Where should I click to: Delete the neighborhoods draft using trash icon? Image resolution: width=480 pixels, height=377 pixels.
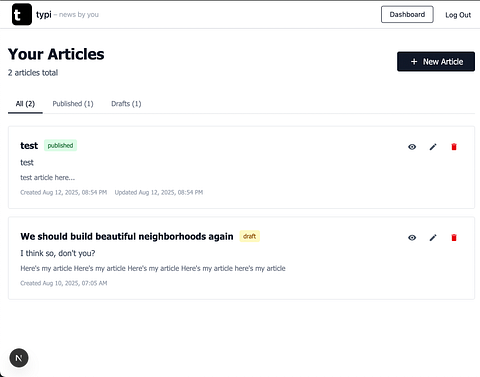pyautogui.click(x=454, y=238)
